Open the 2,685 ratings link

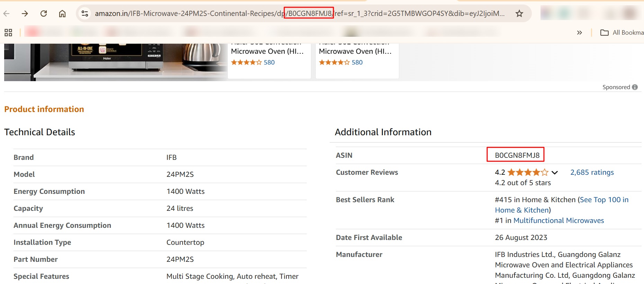592,172
